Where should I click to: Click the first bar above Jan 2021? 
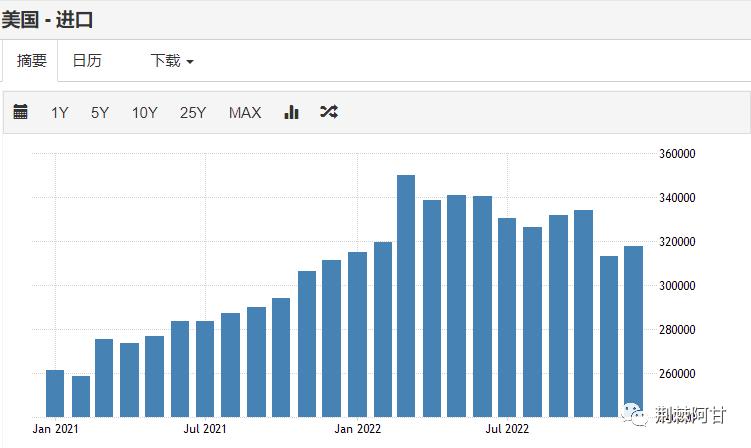55,393
